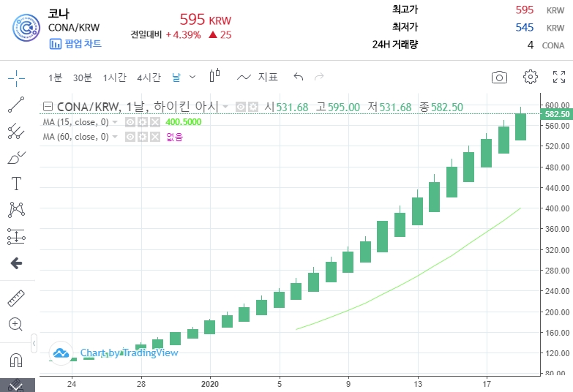This screenshot has width=573, height=392.
Task: Select the 4시간 timeframe
Action: point(149,78)
